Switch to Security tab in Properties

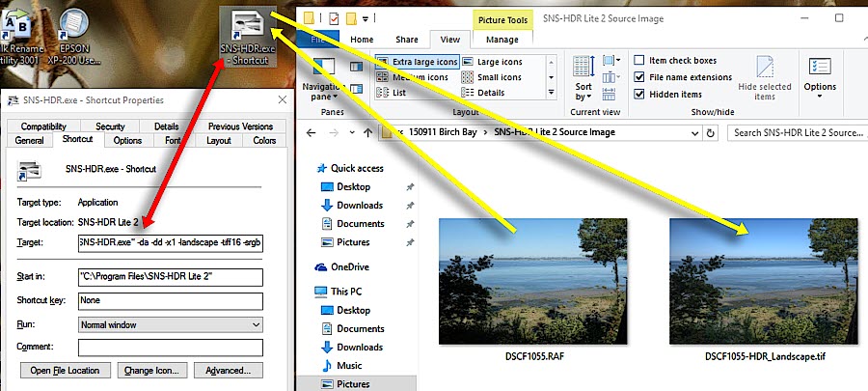click(110, 126)
